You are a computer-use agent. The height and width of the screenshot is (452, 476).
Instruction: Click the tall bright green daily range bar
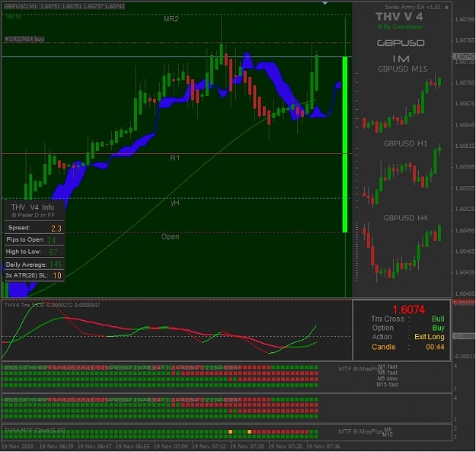[345, 144]
